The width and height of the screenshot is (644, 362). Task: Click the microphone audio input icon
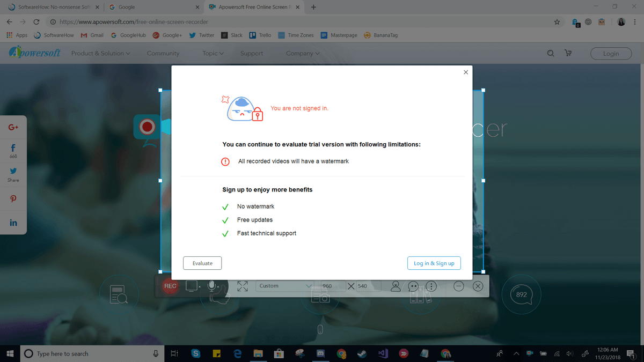pyautogui.click(x=212, y=286)
